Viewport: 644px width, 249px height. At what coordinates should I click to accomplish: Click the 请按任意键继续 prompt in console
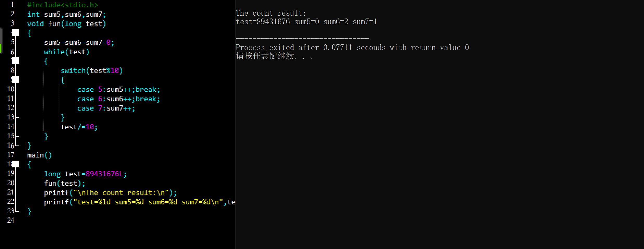pos(274,56)
